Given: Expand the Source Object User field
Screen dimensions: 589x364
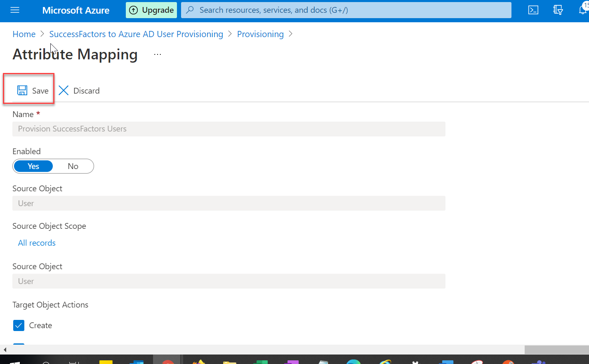Looking at the screenshot, I should click(229, 203).
